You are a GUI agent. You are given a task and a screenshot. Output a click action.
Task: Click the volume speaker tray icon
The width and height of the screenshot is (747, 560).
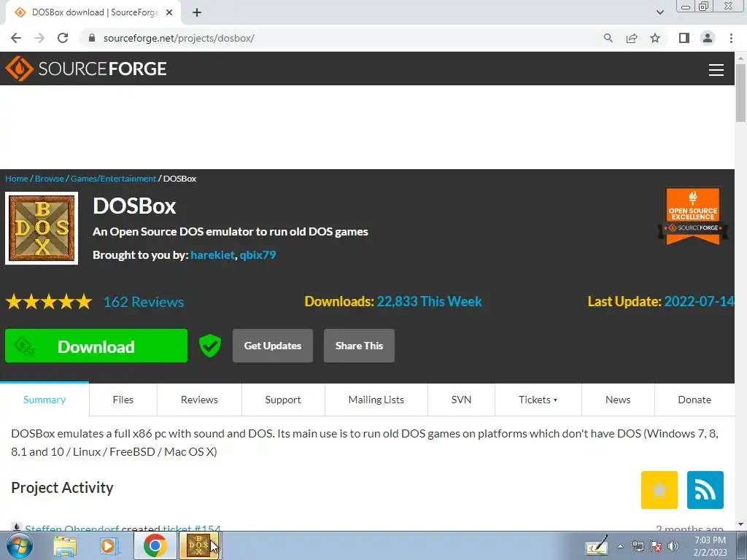(x=673, y=546)
